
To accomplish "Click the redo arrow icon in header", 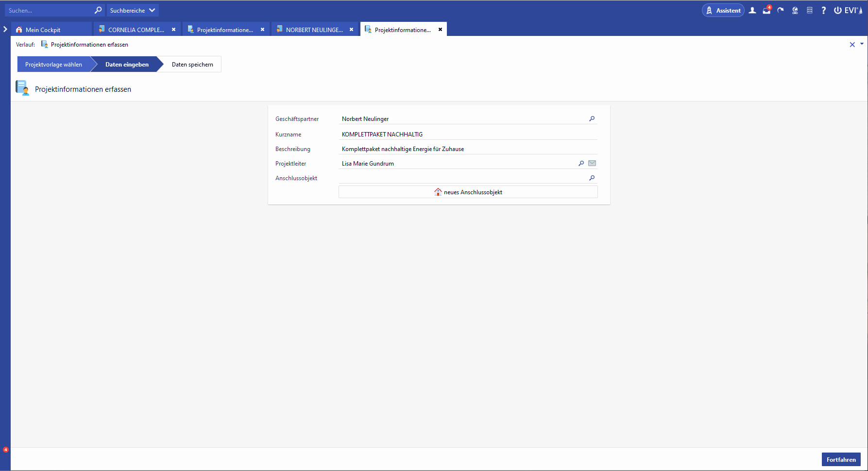I will 781,10.
